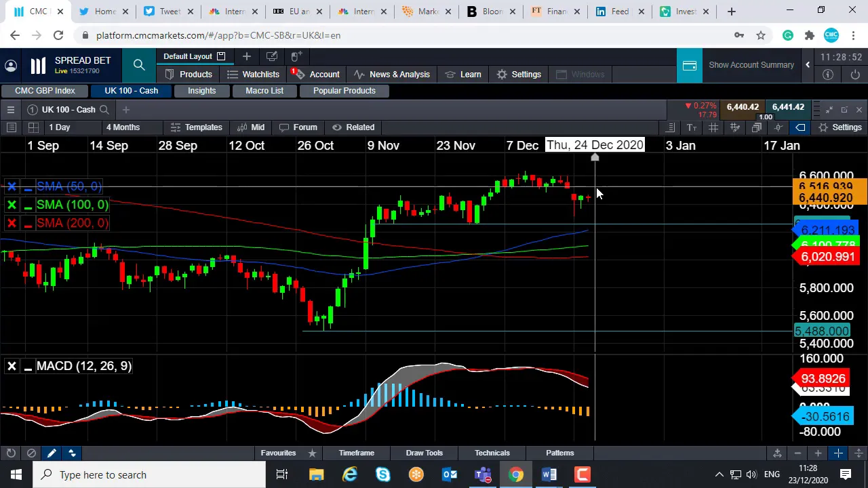Save the Default Layout via disk icon

[221, 56]
